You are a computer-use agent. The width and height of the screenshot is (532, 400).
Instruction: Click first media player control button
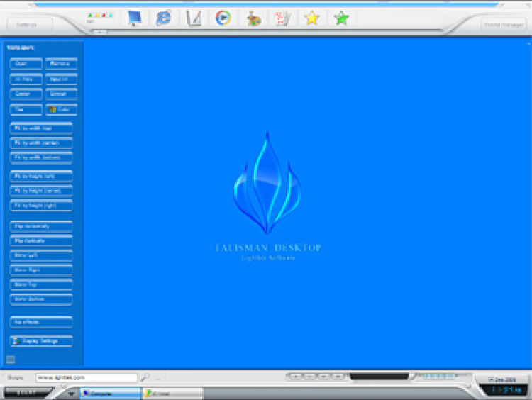(x=296, y=377)
